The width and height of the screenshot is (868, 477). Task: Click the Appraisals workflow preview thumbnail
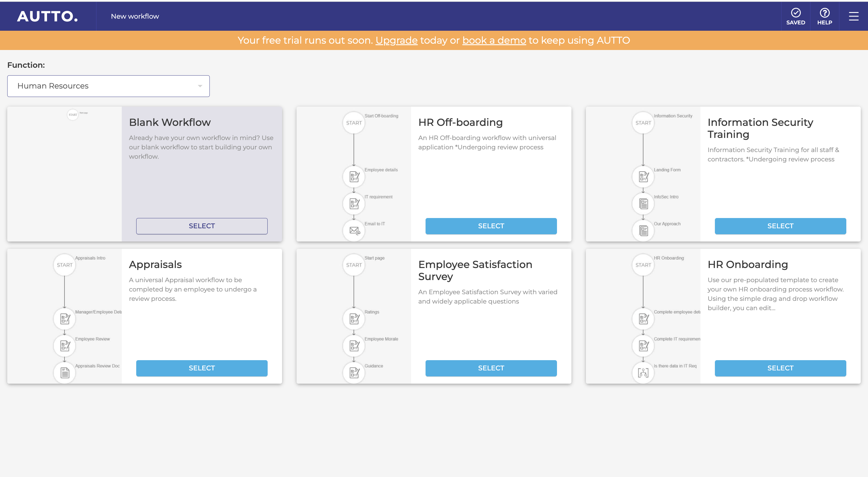pos(65,316)
